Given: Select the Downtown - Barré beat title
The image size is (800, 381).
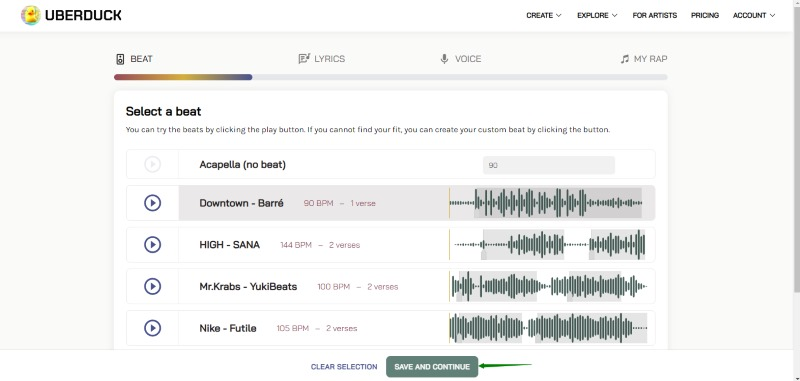Looking at the screenshot, I should pyautogui.click(x=241, y=203).
